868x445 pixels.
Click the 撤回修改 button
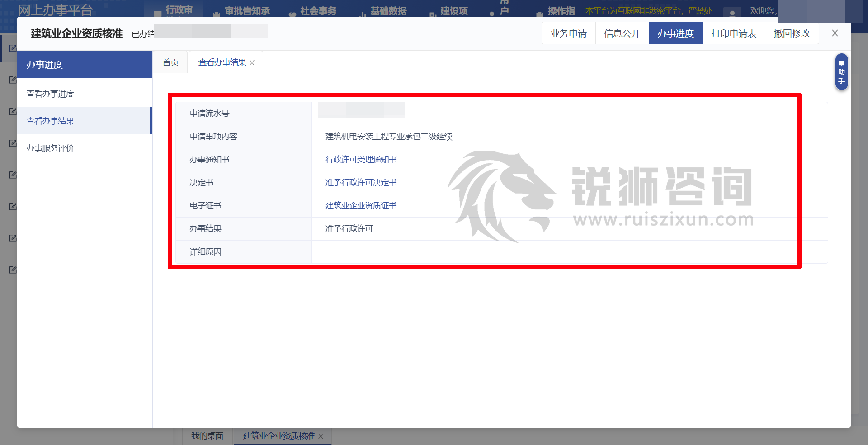[x=792, y=33]
